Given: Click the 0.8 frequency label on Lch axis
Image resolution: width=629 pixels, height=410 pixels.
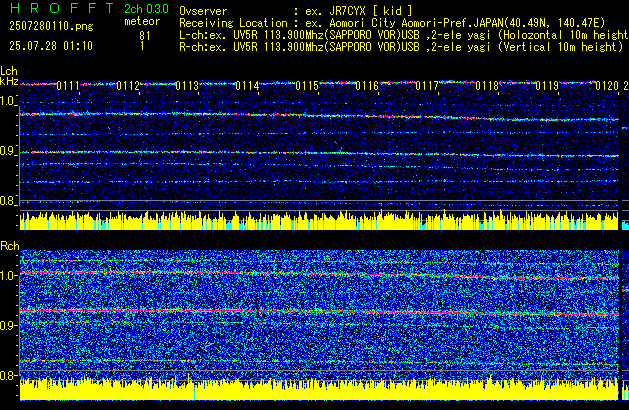Looking at the screenshot, I should click(8, 201).
